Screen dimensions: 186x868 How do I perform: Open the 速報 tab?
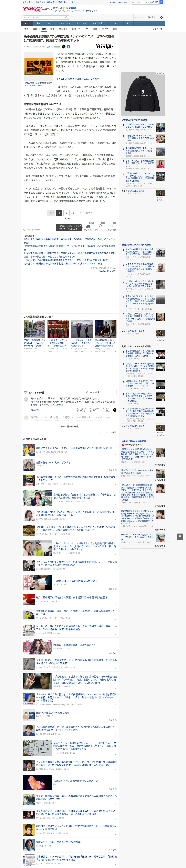[x=38, y=24]
